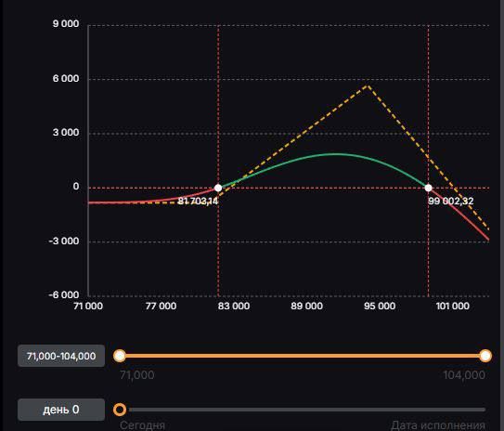Image resolution: width=504 pixels, height=431 pixels.
Task: Click the 99 002,32 breakeven label
Action: 451,201
